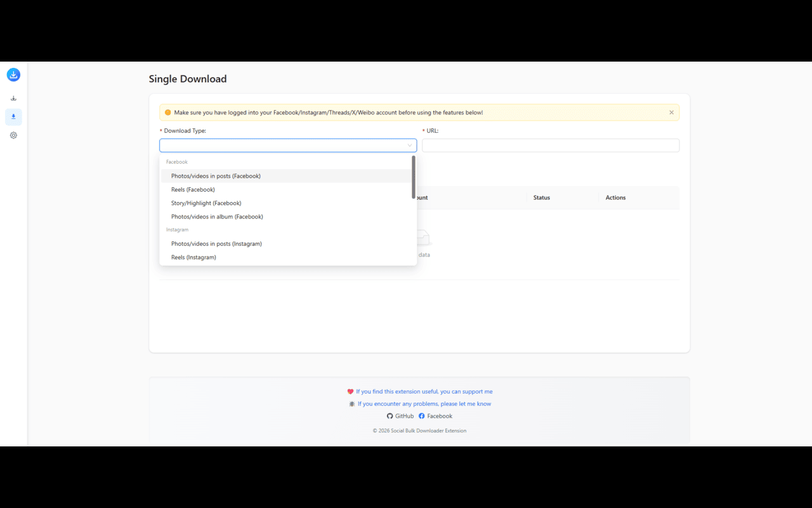812x508 pixels.
Task: Open the bulk download section in sidebar
Action: 13,98
